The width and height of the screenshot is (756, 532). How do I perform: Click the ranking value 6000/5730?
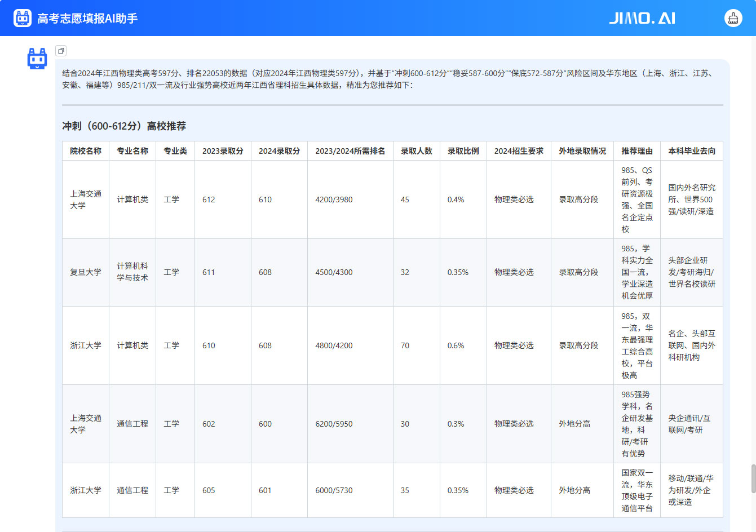pyautogui.click(x=334, y=490)
